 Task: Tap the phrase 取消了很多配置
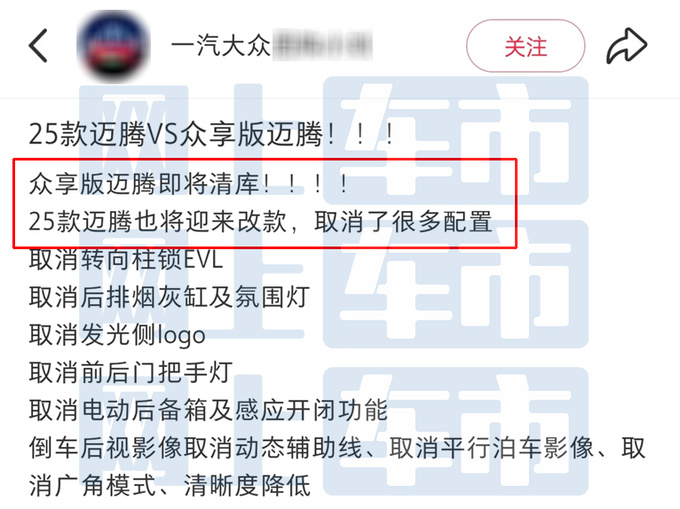tap(403, 222)
